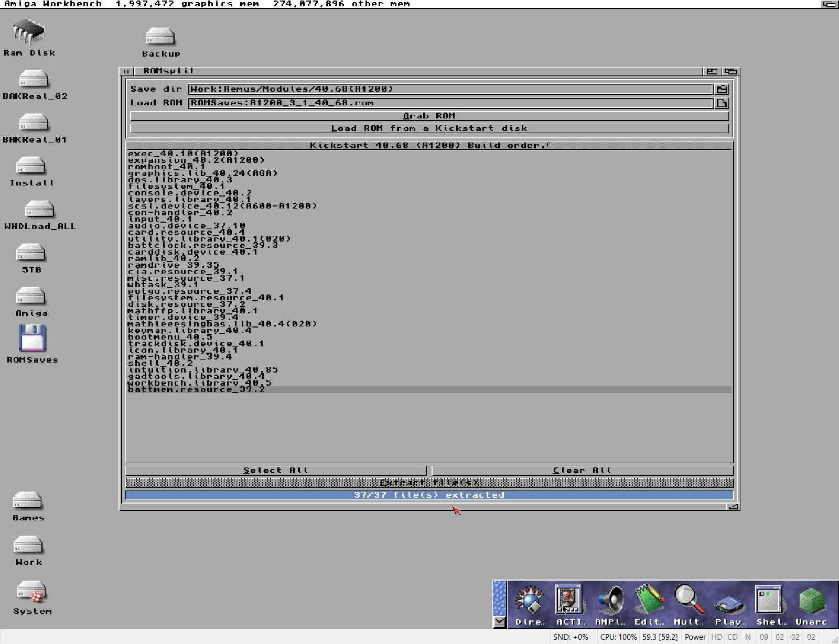Click the Workbench screen depth gadget
Screen dimensions: 839x644
[829, 4]
